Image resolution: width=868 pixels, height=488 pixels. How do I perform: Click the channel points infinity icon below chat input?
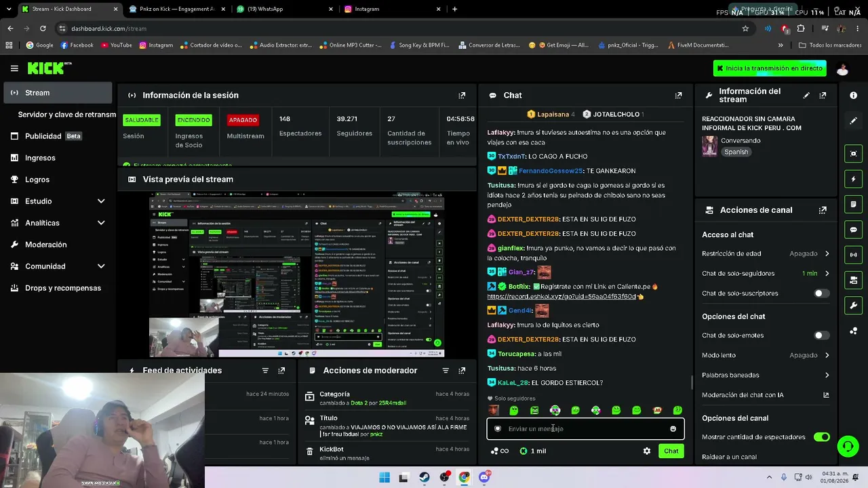coord(500,451)
